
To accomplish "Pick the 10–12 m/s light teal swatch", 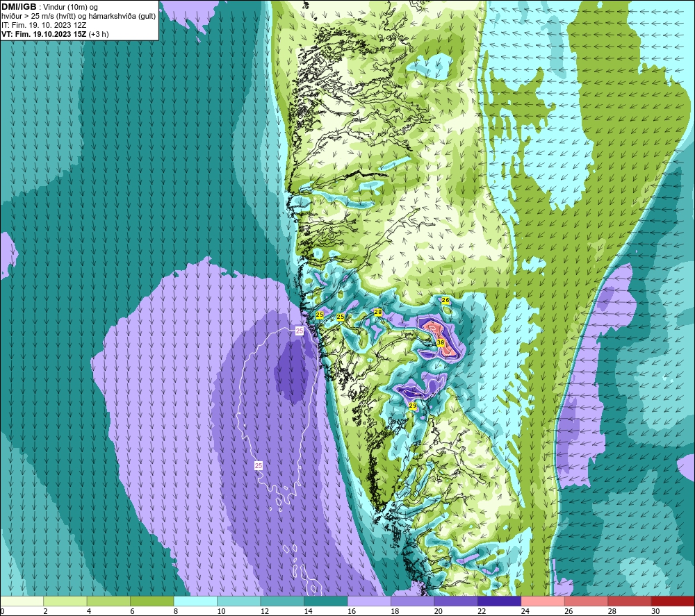I will 239,601.
